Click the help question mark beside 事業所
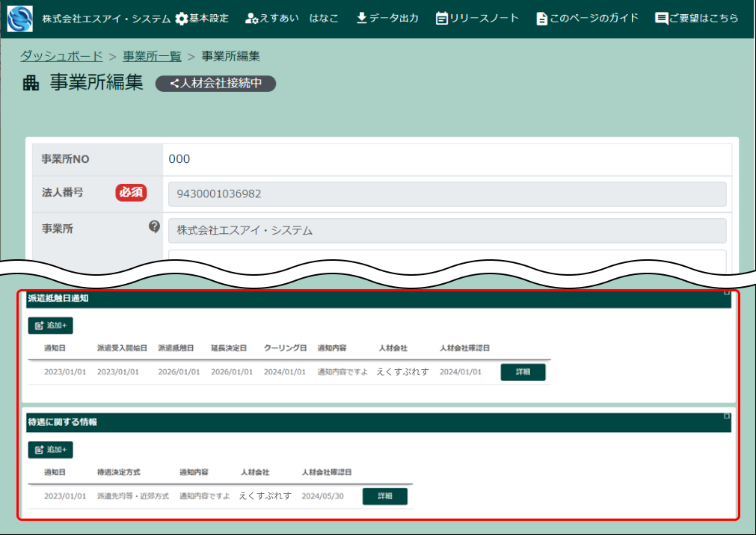The image size is (756, 535). click(x=154, y=226)
